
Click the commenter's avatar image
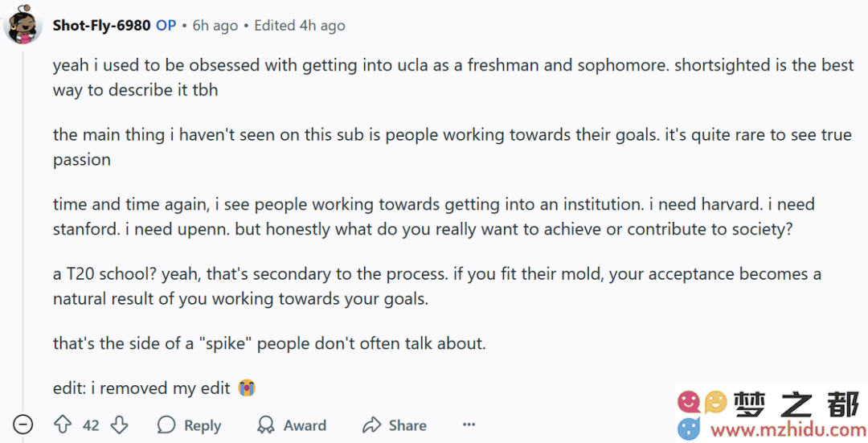point(23,25)
